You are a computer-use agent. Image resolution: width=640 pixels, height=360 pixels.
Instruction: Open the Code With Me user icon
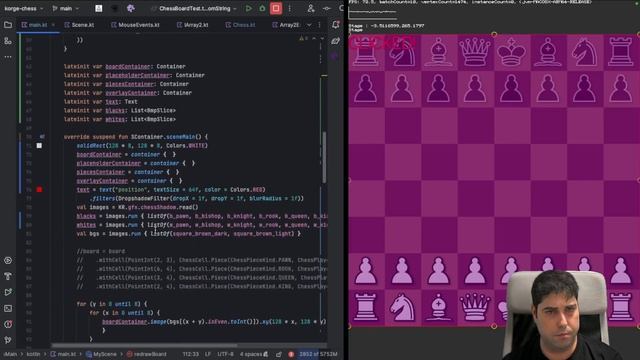tap(311, 8)
